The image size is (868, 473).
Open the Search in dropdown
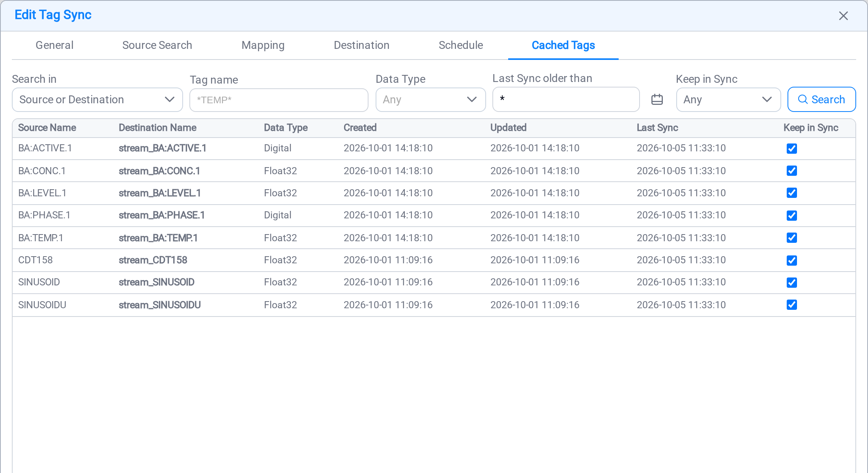(97, 100)
